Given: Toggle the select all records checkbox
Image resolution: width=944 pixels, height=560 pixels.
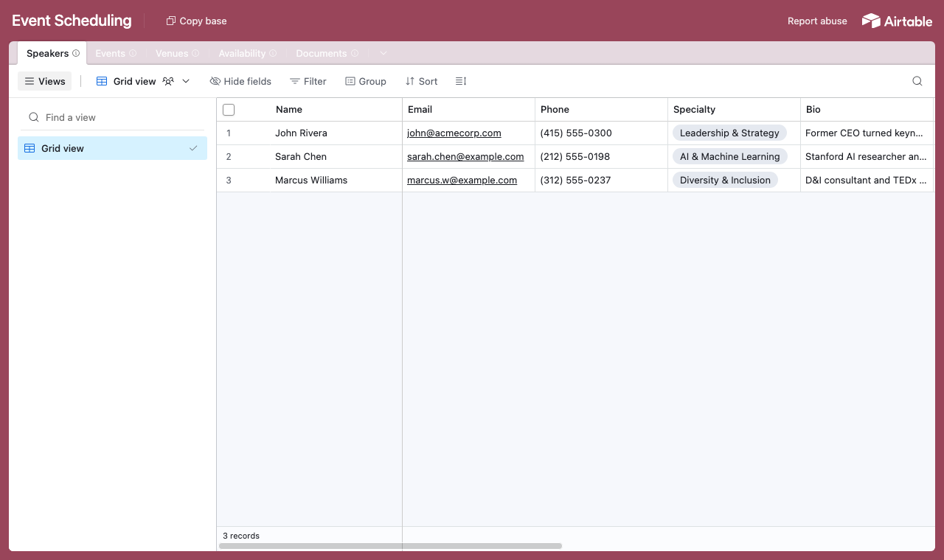Looking at the screenshot, I should point(229,110).
